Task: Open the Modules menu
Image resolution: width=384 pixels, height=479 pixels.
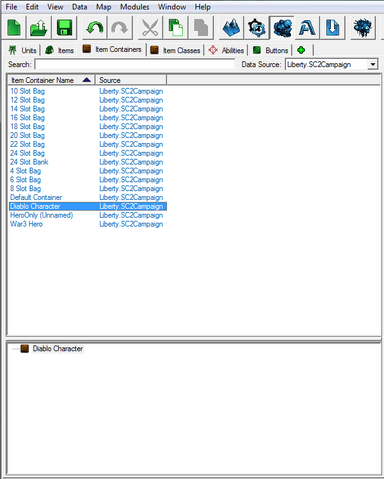Action: [135, 7]
